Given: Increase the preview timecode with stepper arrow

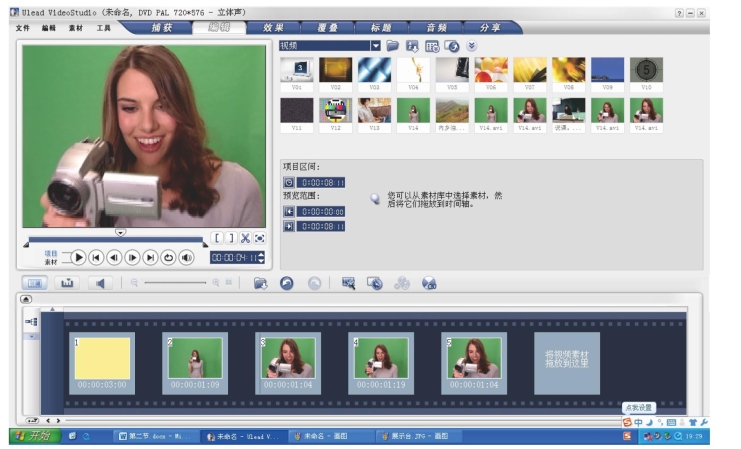Looking at the screenshot, I should click(262, 254).
